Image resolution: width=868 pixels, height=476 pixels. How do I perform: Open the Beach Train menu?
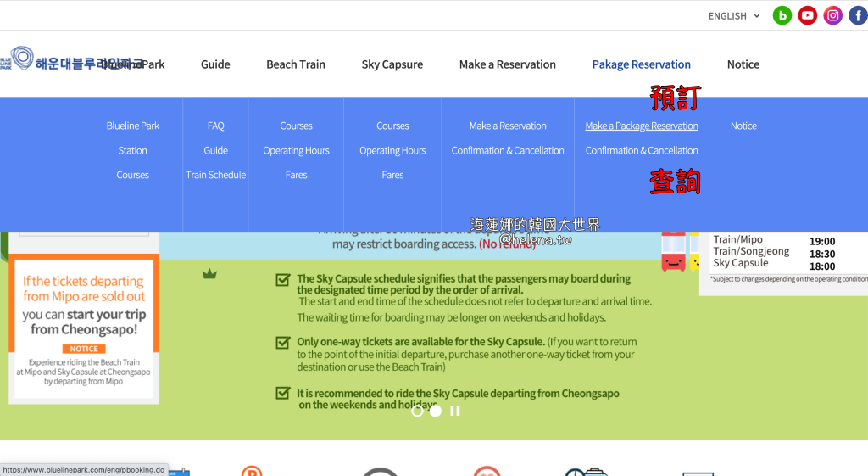tap(295, 64)
